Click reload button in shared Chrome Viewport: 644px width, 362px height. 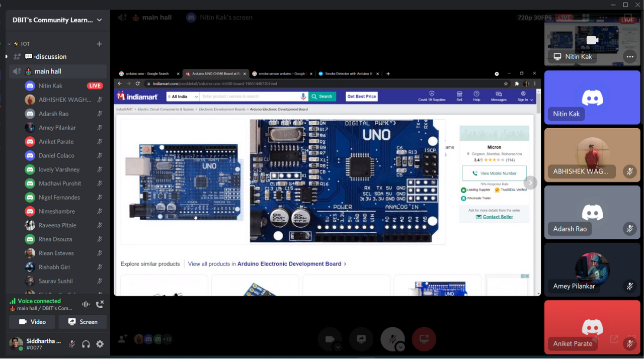point(137,83)
